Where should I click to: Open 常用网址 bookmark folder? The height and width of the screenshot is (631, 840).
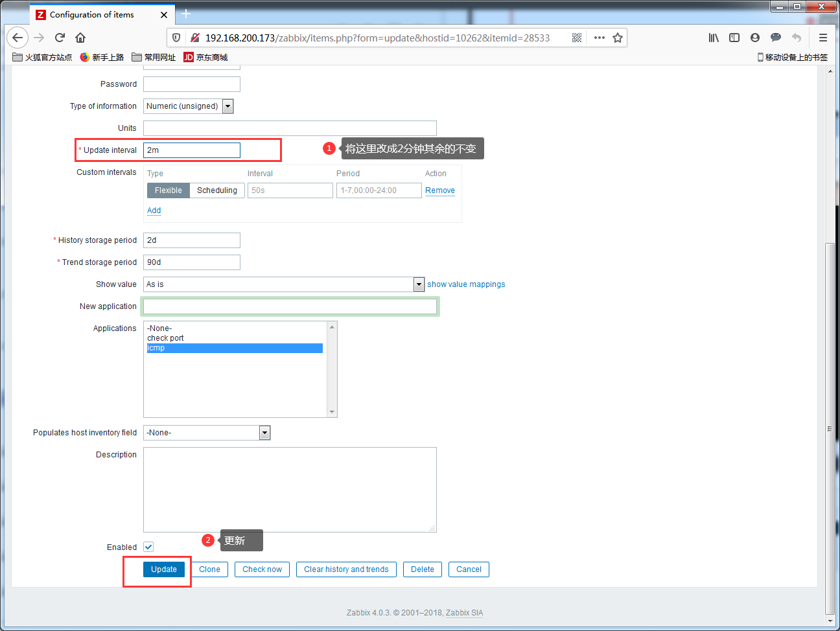pyautogui.click(x=154, y=57)
